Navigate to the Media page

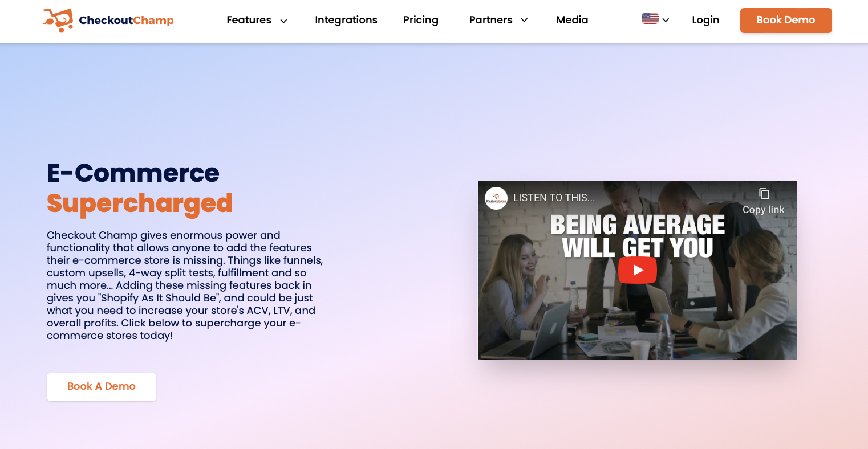point(572,20)
